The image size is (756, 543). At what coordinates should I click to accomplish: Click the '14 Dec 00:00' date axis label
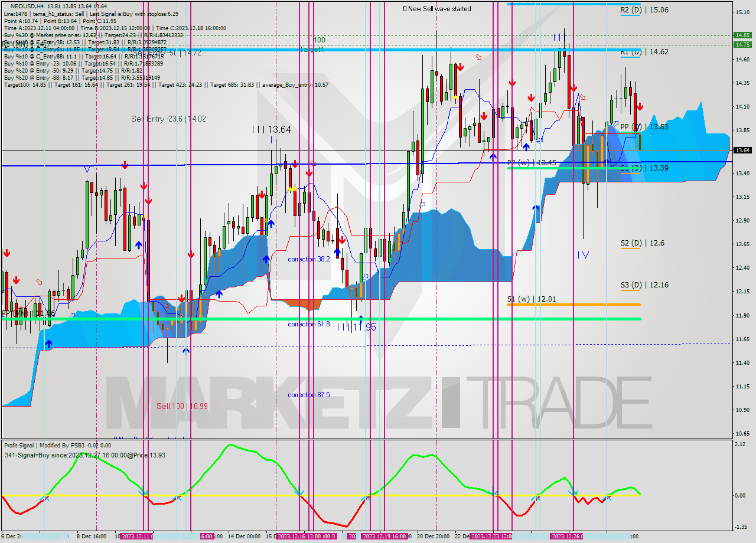point(245,537)
